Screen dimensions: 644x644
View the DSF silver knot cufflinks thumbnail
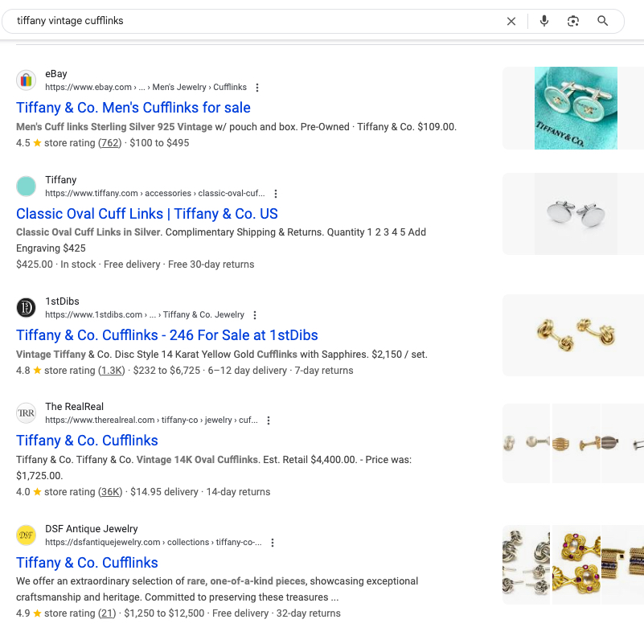(526, 564)
